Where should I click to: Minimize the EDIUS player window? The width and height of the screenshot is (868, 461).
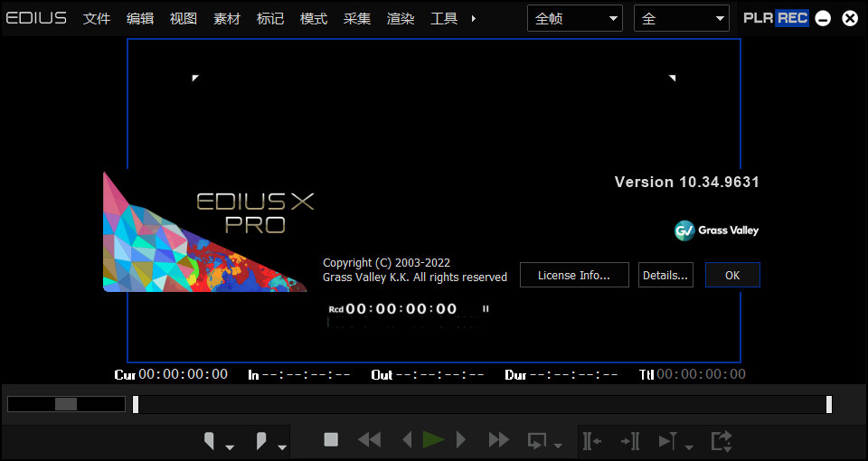823,19
